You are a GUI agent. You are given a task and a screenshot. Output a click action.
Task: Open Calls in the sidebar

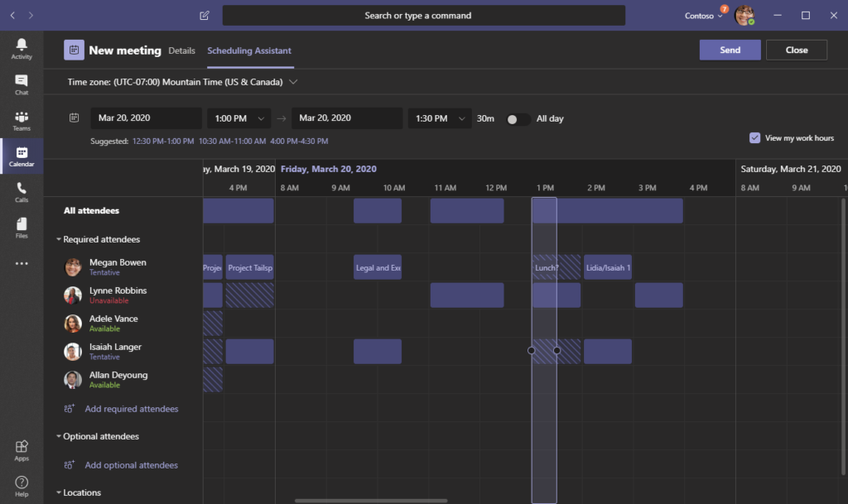(x=22, y=192)
